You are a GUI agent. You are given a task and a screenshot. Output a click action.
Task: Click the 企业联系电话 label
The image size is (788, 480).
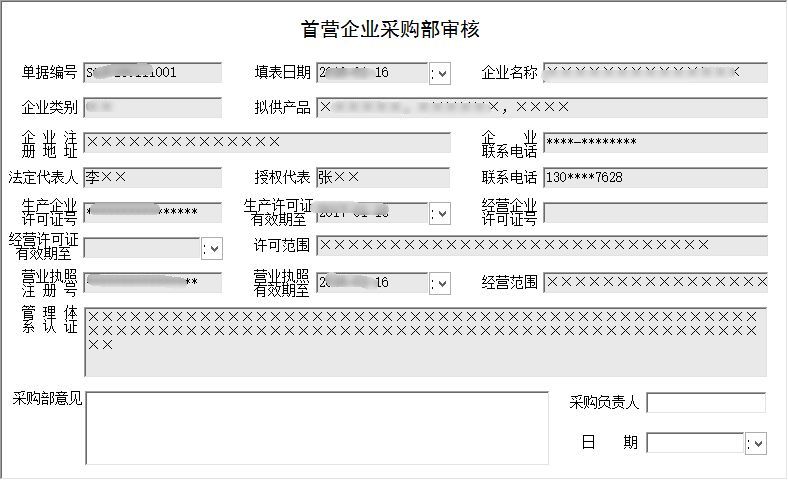[x=510, y=144]
